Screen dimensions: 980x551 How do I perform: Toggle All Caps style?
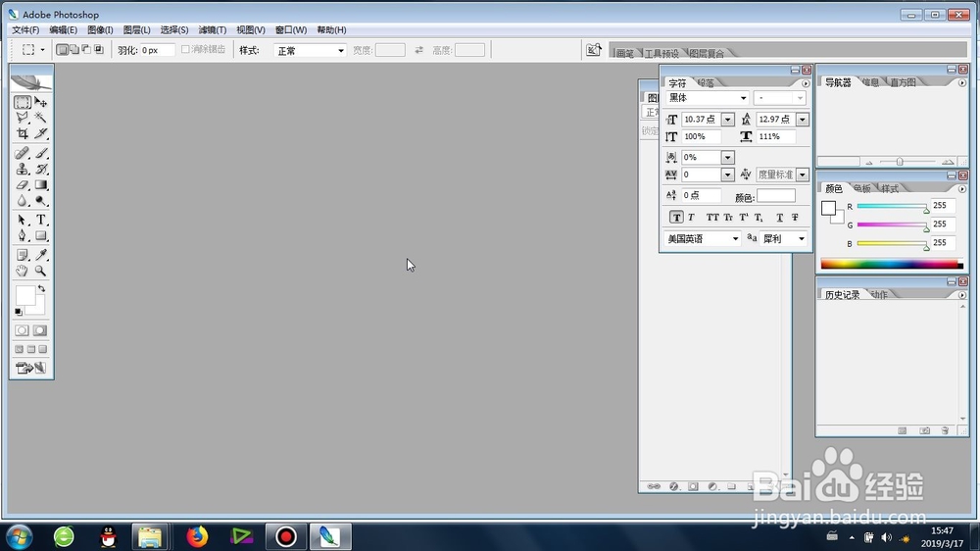coord(712,217)
